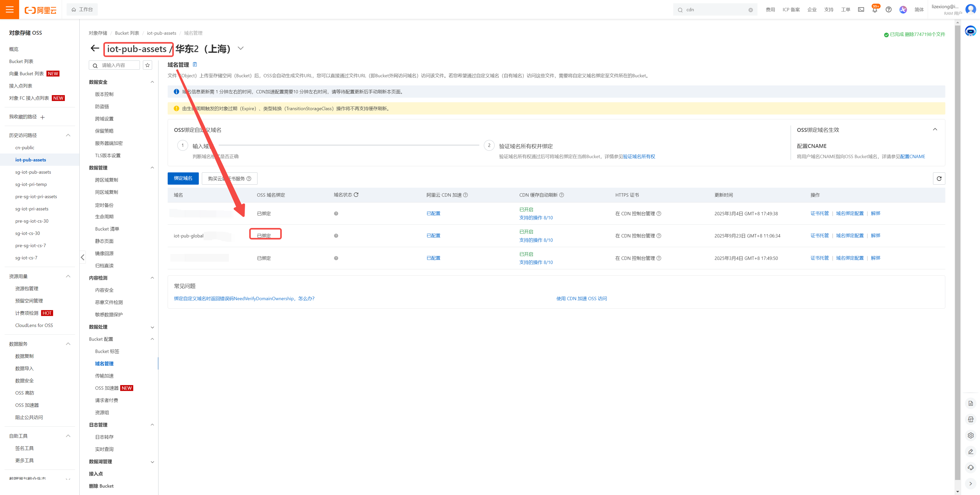This screenshot has width=980, height=495.
Task: Clear the cdn search field
Action: (750, 10)
